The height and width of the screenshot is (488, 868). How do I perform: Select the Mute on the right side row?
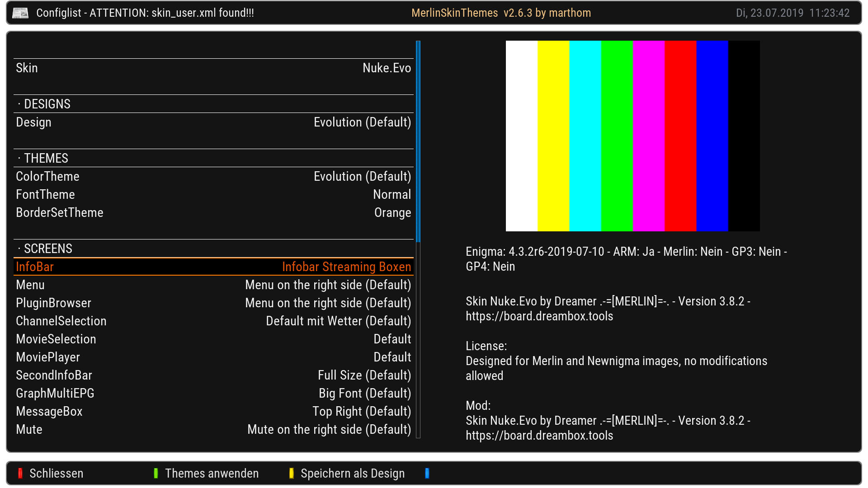pyautogui.click(x=213, y=429)
